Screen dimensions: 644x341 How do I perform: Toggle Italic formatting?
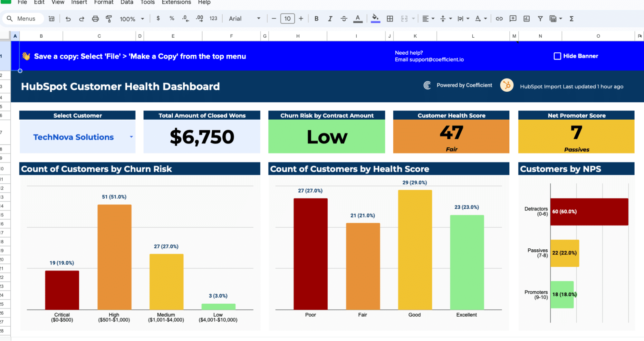click(x=330, y=19)
